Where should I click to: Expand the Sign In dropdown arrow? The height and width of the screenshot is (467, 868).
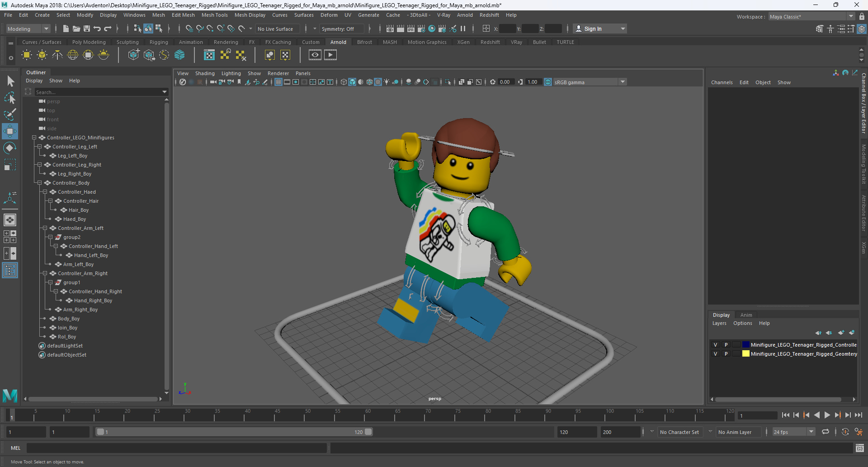(623, 29)
